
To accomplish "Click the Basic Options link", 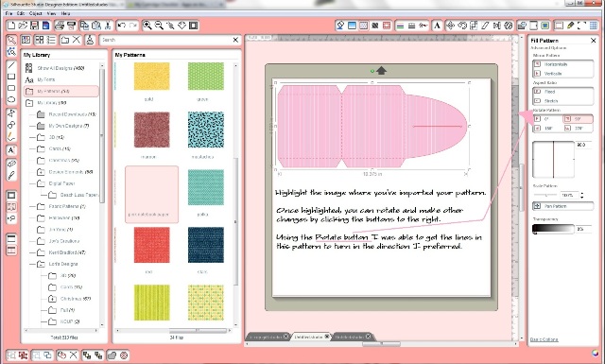I will [x=544, y=339].
